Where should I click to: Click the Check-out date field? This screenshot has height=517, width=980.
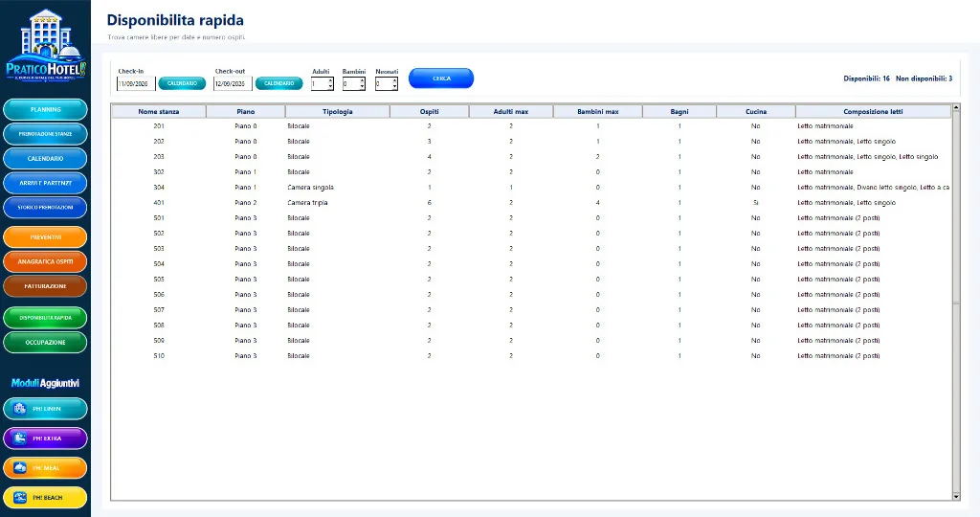pyautogui.click(x=233, y=83)
